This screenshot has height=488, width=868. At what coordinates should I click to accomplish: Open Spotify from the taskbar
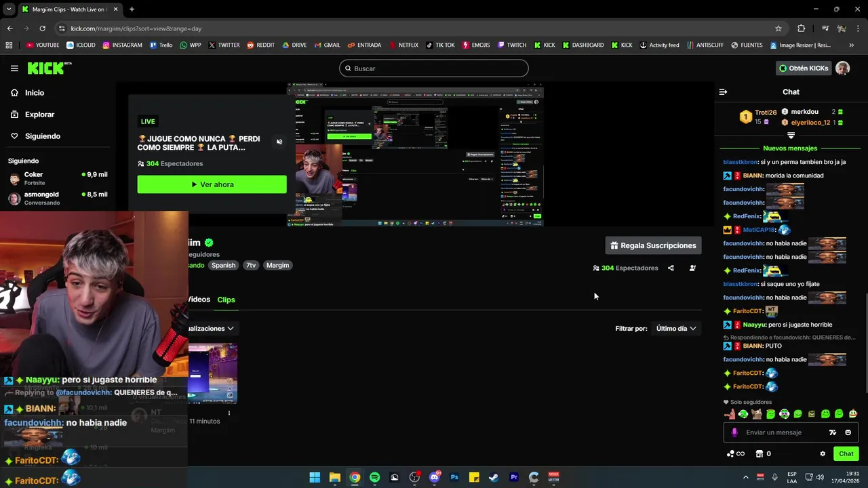tap(374, 477)
